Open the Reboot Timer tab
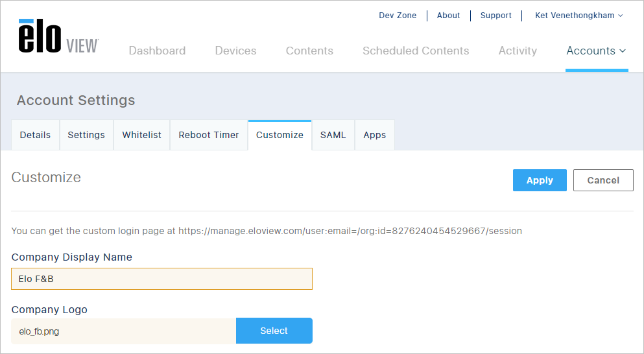644x354 pixels. click(x=209, y=135)
